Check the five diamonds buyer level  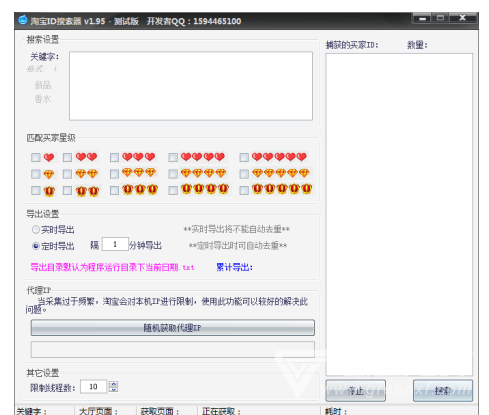click(x=244, y=174)
